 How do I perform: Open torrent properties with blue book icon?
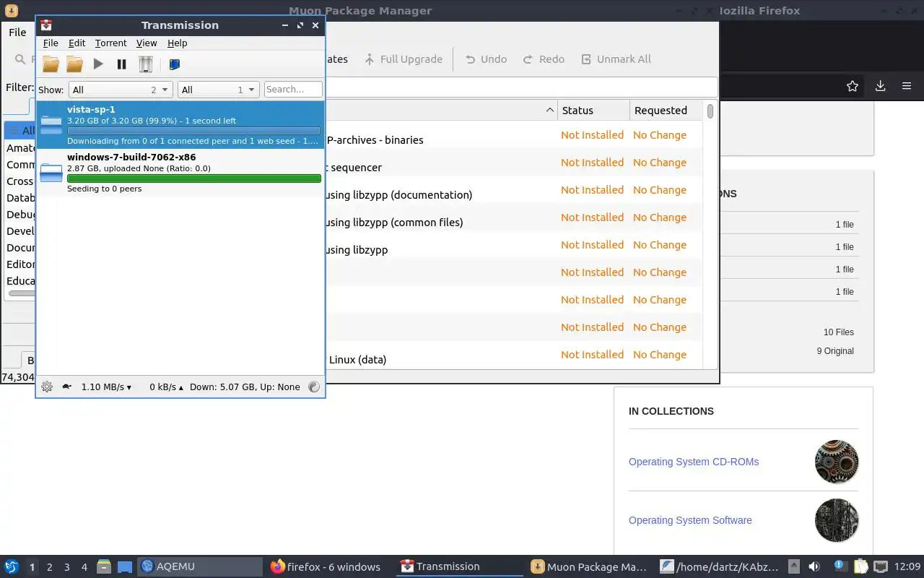(174, 64)
